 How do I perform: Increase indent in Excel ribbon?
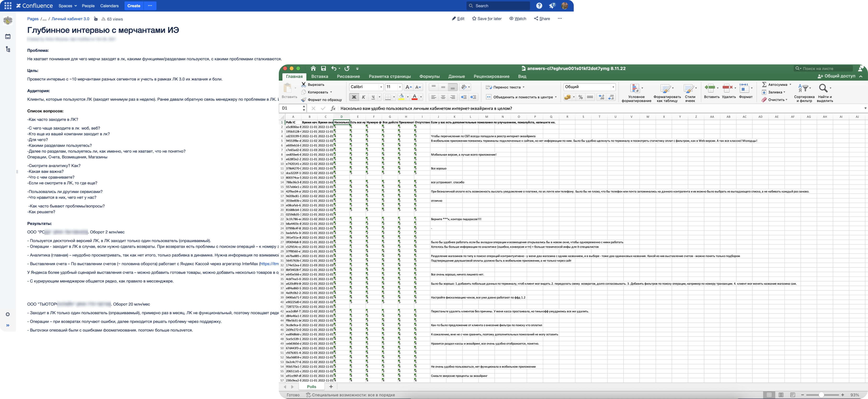click(474, 97)
